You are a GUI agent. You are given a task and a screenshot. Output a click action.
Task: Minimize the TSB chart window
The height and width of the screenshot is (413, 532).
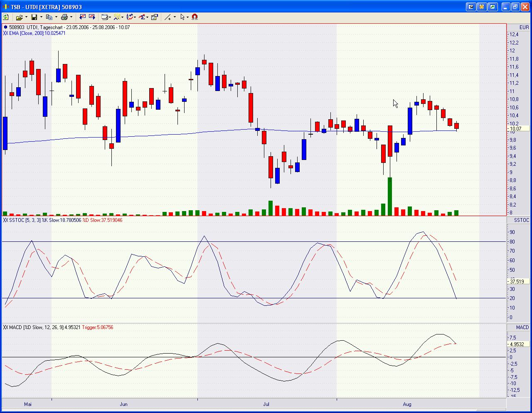pos(506,7)
